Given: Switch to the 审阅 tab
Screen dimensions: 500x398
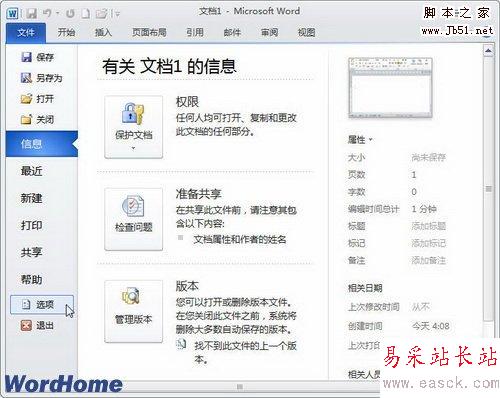Looking at the screenshot, I should (269, 32).
